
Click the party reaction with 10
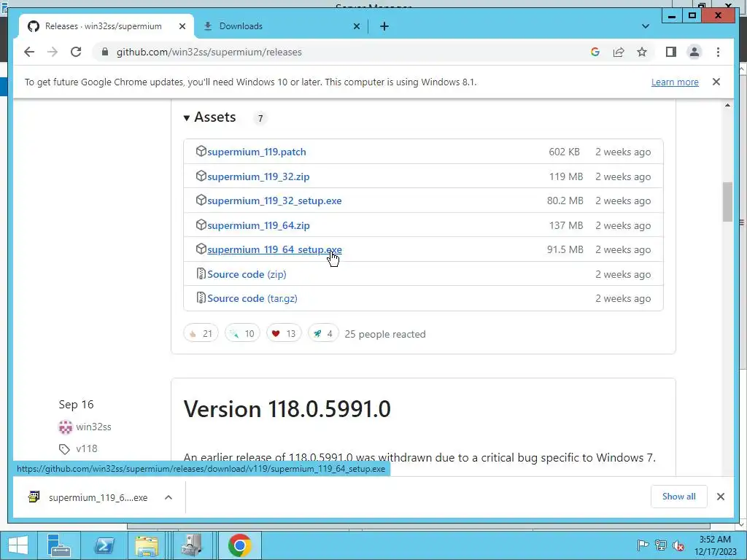[x=242, y=333]
